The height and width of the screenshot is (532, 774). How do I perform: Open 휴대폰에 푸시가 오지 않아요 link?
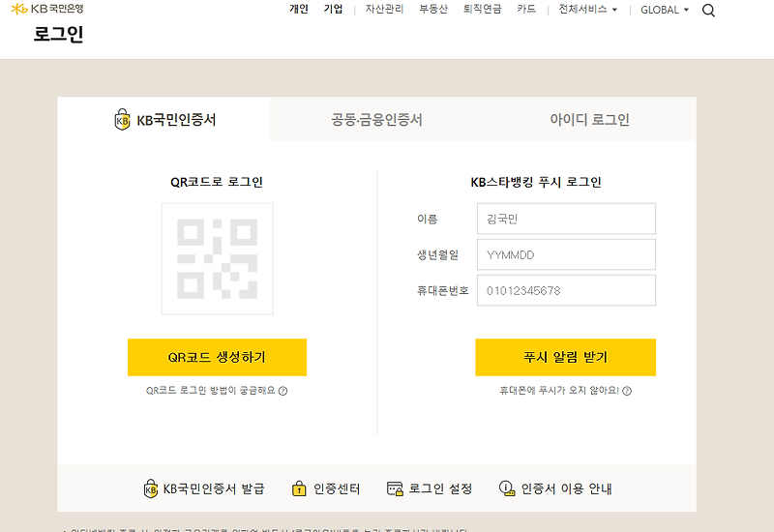coord(565,391)
